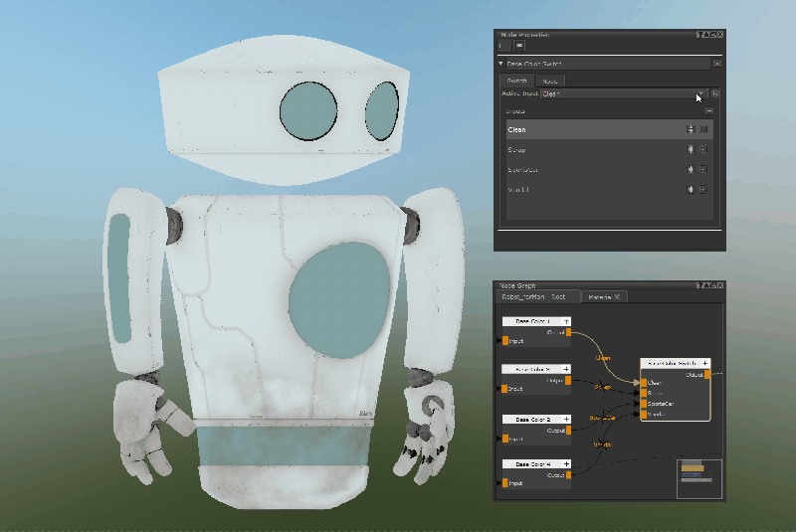Click the plus icon on Base Color Switch node
This screenshot has width=796, height=532.
[x=705, y=363]
